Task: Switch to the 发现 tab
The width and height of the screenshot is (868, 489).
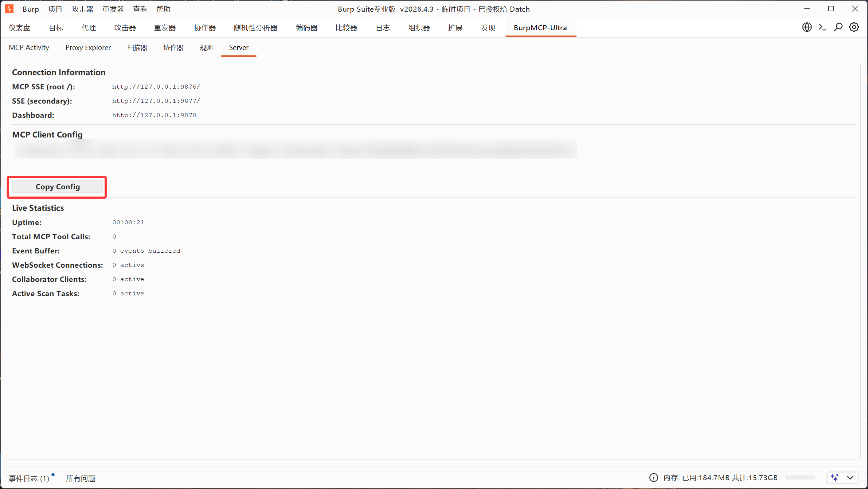Action: (x=488, y=28)
